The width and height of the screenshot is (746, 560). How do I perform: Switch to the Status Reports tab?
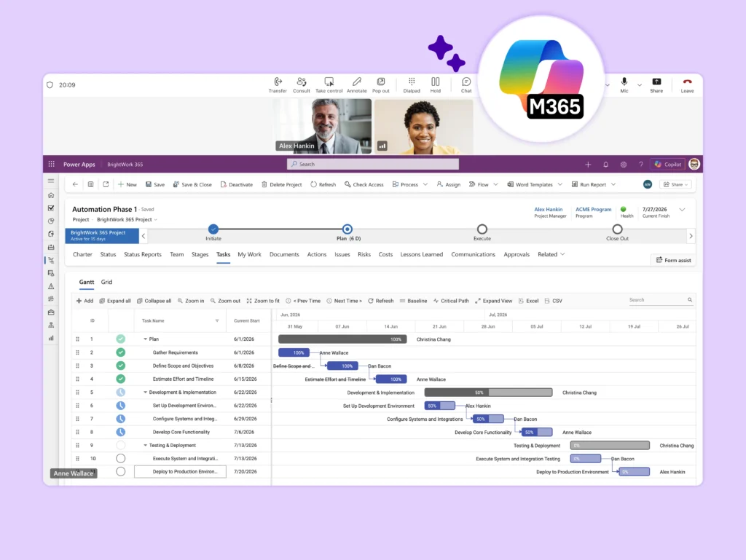tap(143, 255)
